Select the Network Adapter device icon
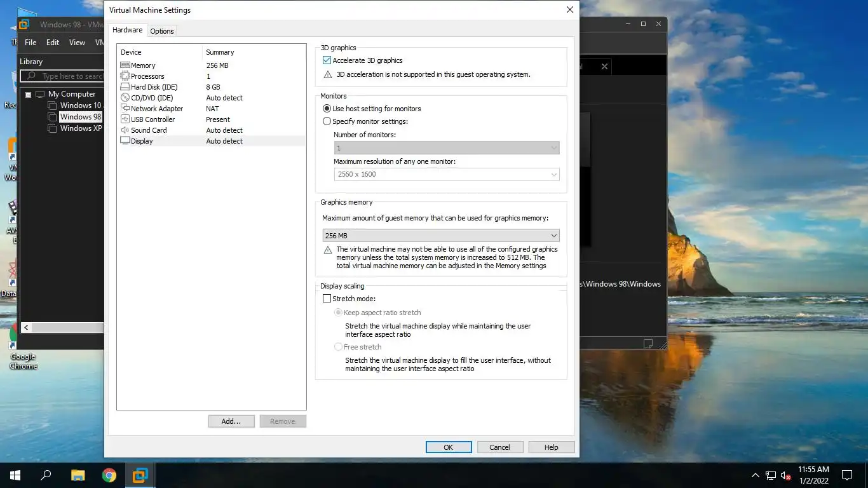The image size is (868, 488). click(125, 109)
